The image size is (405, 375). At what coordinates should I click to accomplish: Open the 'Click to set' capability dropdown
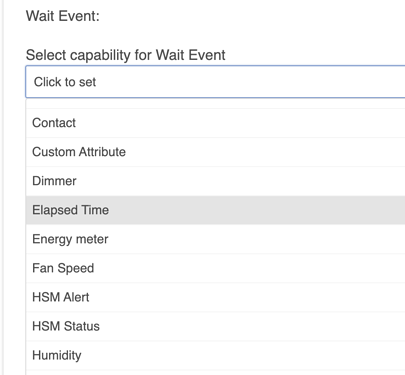pos(215,82)
